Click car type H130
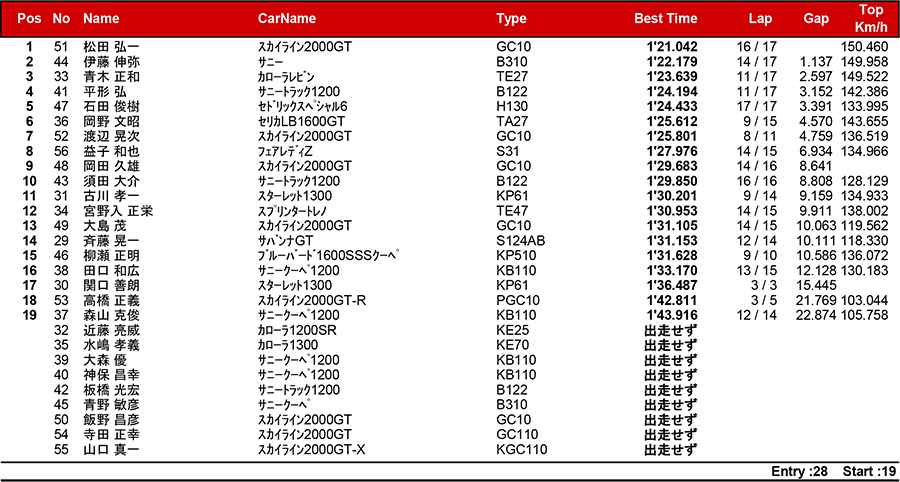The width and height of the screenshot is (900, 482). tap(512, 107)
